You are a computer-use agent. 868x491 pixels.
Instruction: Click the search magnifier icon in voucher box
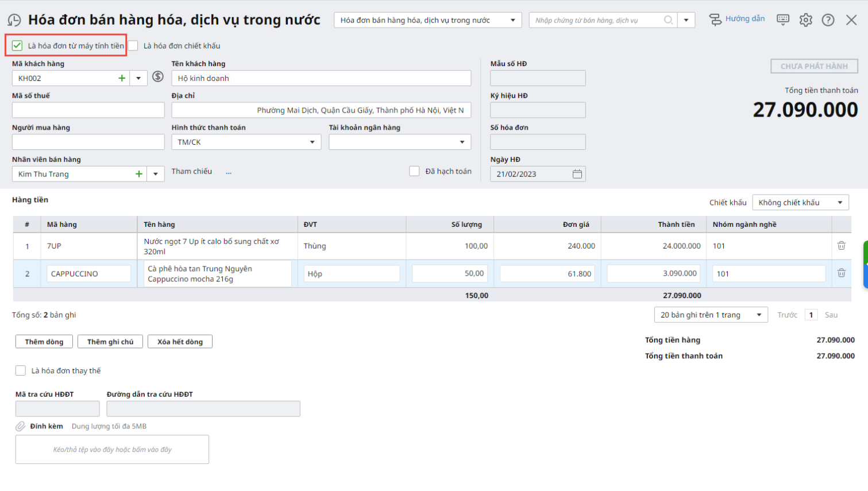(668, 20)
